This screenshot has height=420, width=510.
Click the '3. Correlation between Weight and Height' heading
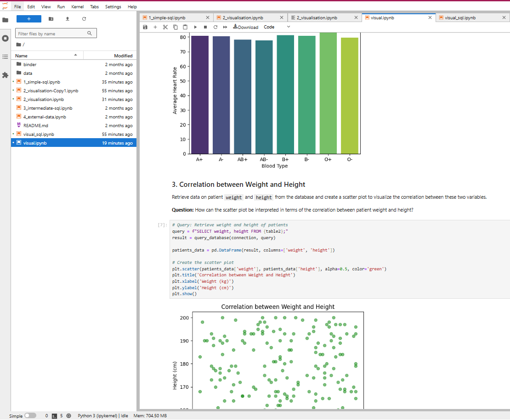(x=238, y=185)
